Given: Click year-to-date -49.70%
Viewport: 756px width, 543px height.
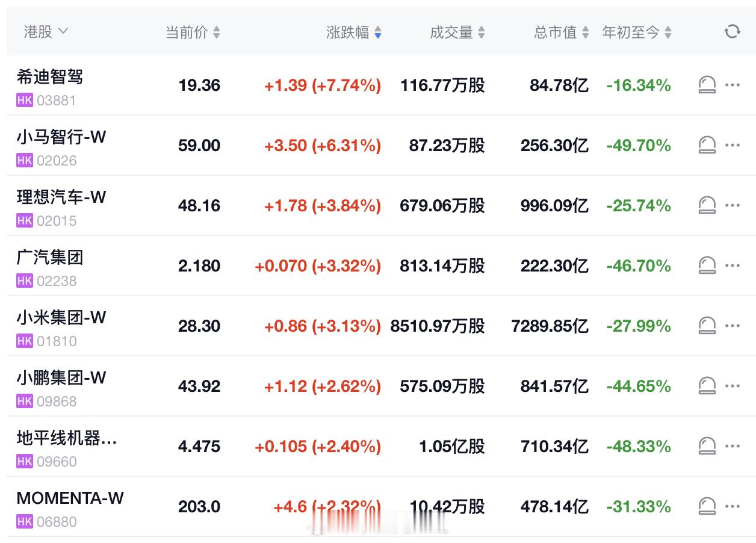Looking at the screenshot, I should tap(639, 146).
